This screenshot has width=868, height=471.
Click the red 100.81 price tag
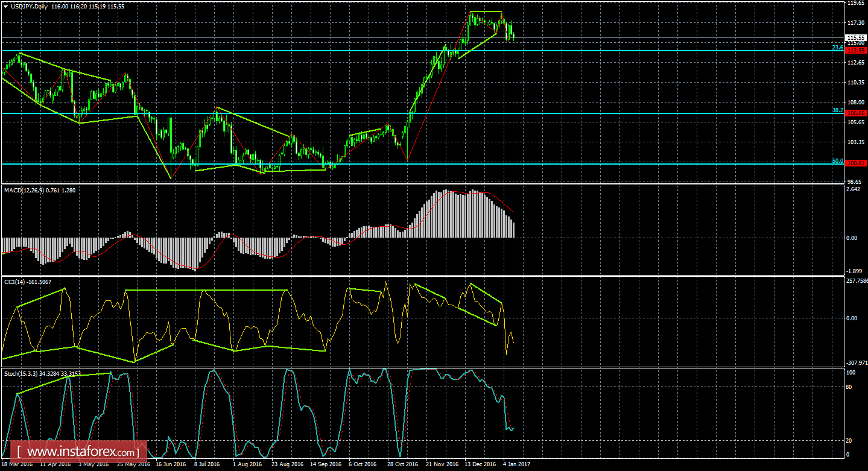(855, 163)
